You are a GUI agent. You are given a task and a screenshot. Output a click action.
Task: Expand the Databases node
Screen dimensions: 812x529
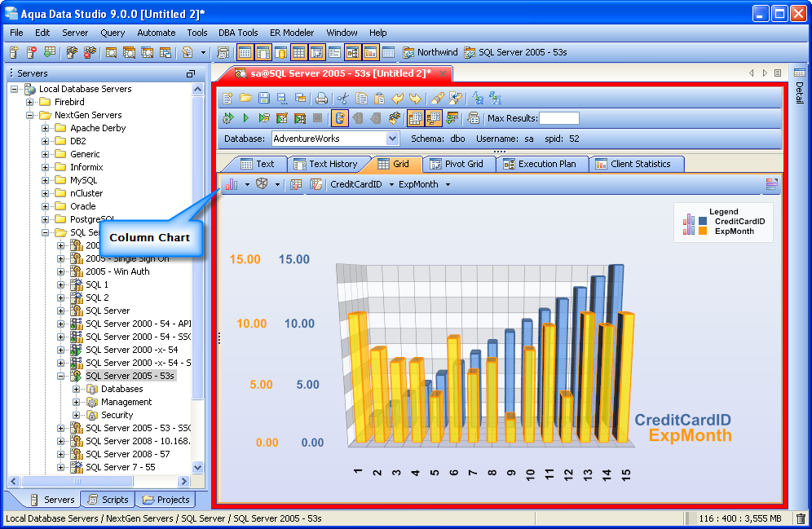(x=76, y=389)
